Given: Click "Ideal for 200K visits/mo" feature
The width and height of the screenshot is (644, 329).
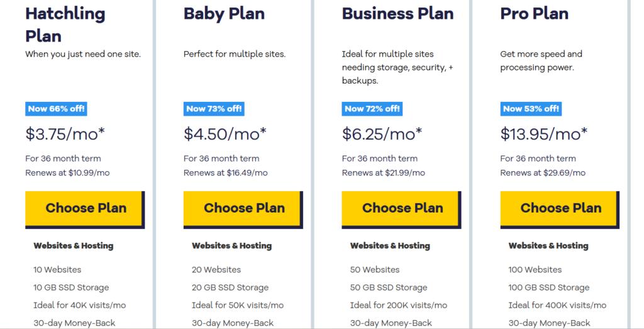Looking at the screenshot, I should coord(399,305).
